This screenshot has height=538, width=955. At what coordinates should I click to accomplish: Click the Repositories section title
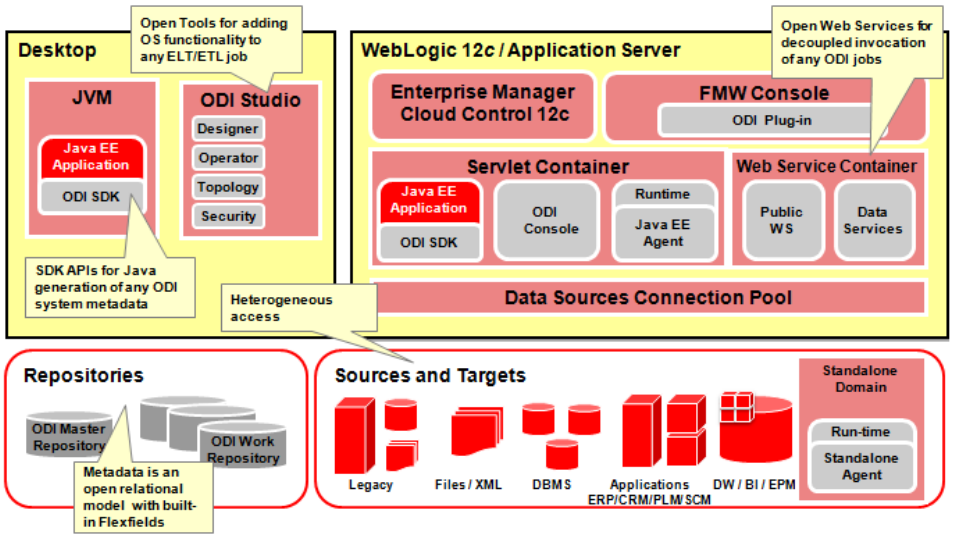coord(83,375)
